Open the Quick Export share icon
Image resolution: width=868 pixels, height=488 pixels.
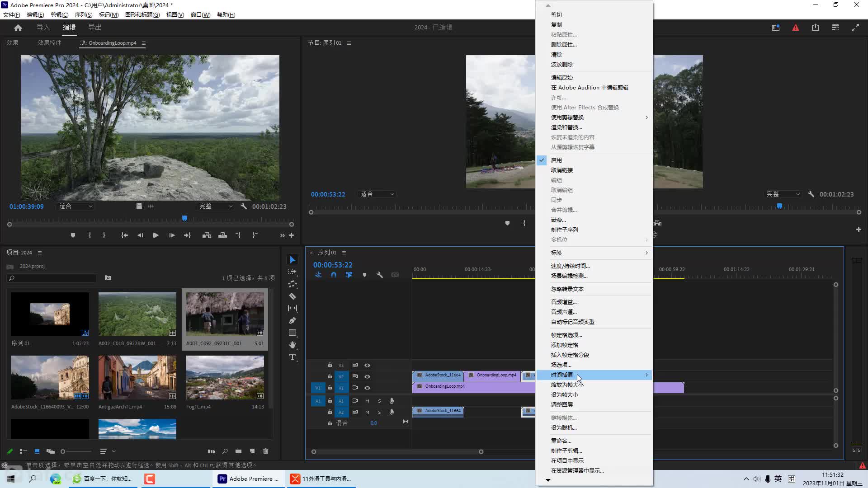coord(815,28)
